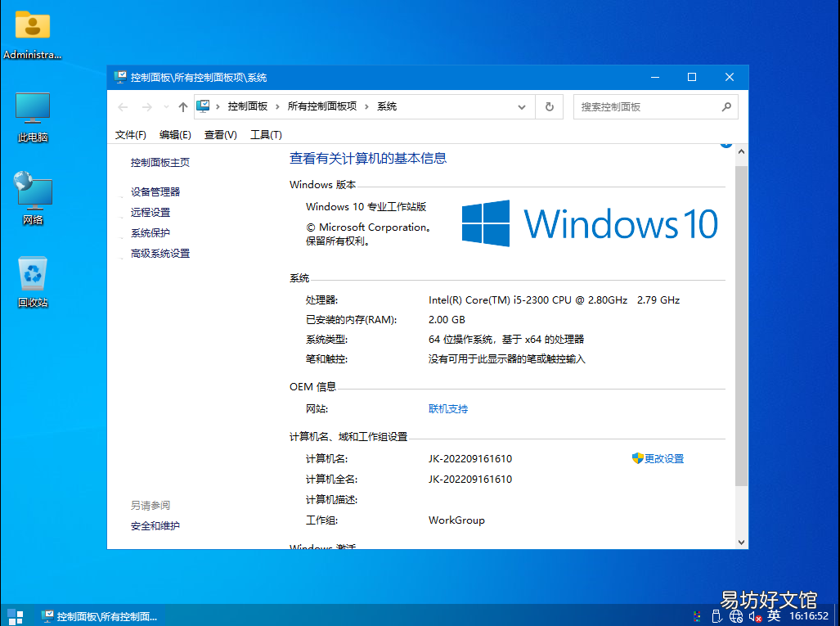The image size is (840, 626).
Task: Click the muted volume tray icon
Action: (x=756, y=616)
